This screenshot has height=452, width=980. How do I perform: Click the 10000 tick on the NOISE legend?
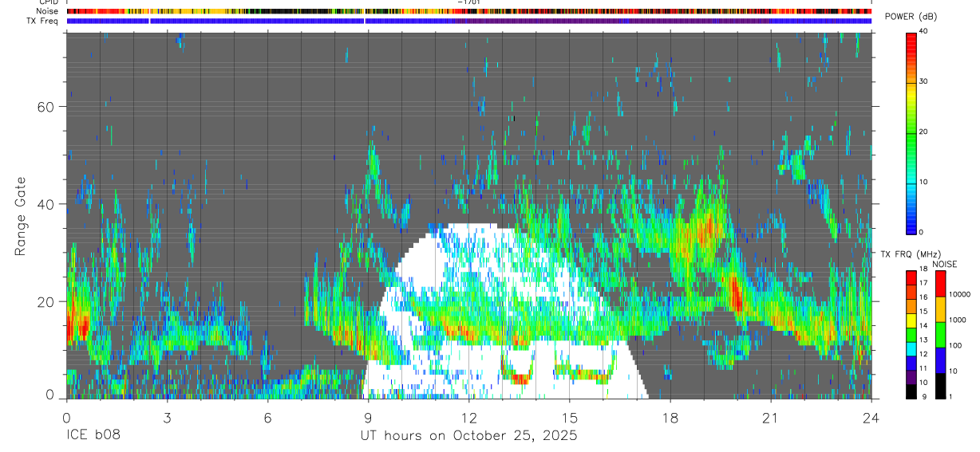point(958,294)
